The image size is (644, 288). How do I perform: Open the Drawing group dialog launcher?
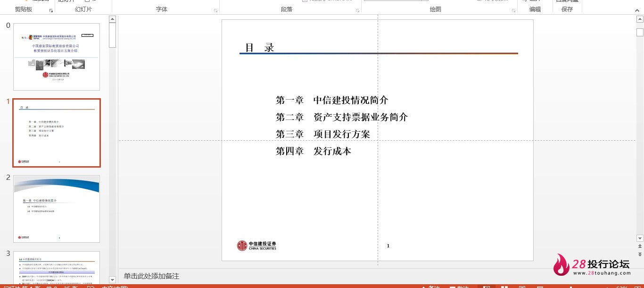coord(513,10)
